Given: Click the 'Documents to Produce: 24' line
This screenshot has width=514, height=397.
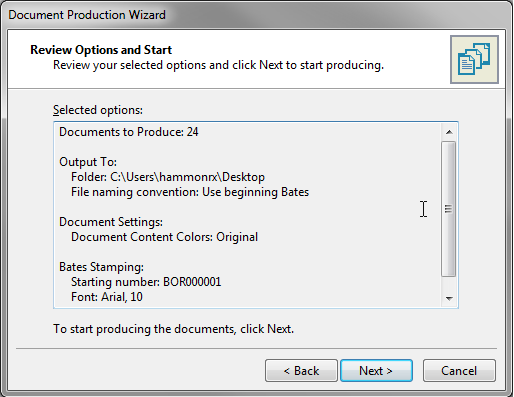Looking at the screenshot, I should [x=129, y=132].
